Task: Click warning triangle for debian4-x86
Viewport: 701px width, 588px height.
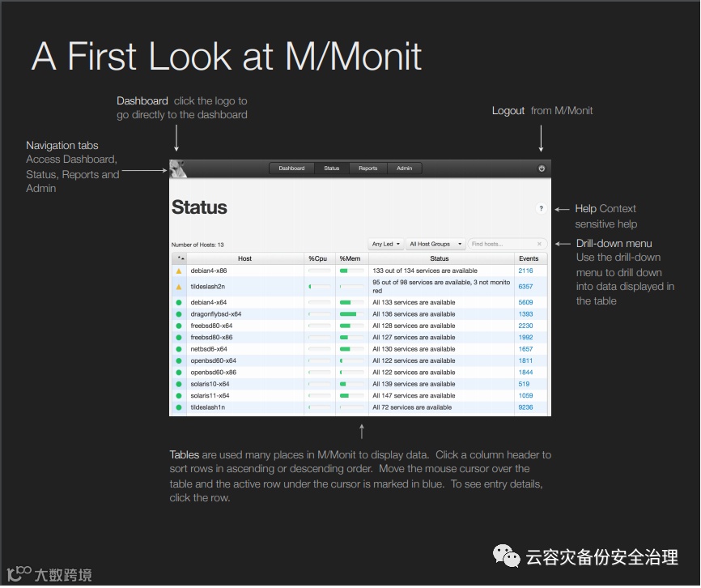Action: pyautogui.click(x=179, y=271)
